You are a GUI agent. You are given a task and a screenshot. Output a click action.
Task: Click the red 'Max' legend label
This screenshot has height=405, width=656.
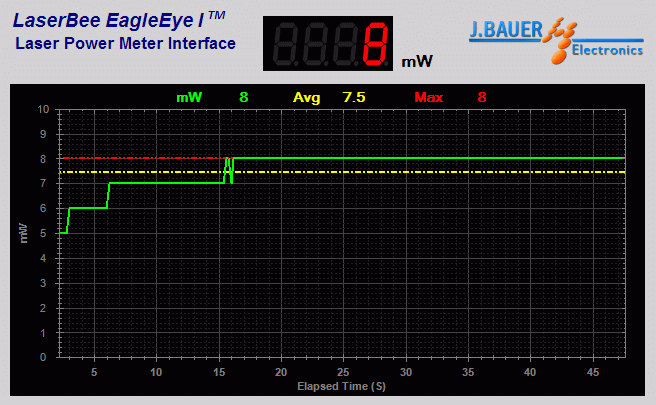(x=428, y=97)
